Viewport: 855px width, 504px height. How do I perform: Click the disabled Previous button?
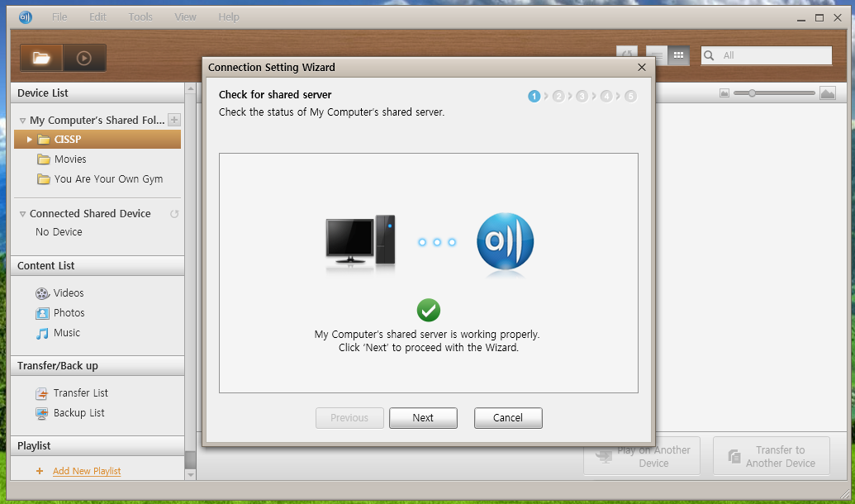pos(349,418)
